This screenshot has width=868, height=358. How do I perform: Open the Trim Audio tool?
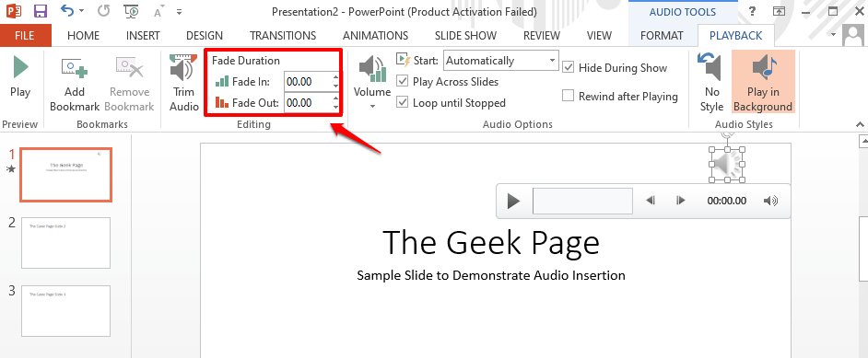(x=183, y=83)
